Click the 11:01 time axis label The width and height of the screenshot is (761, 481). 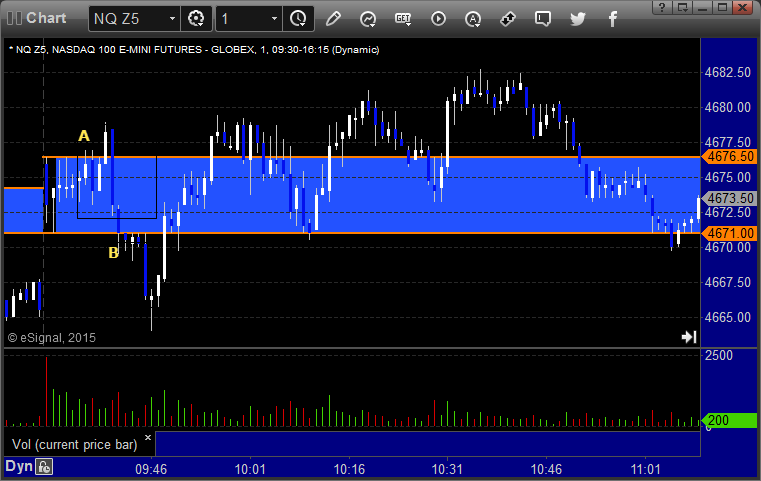[645, 469]
